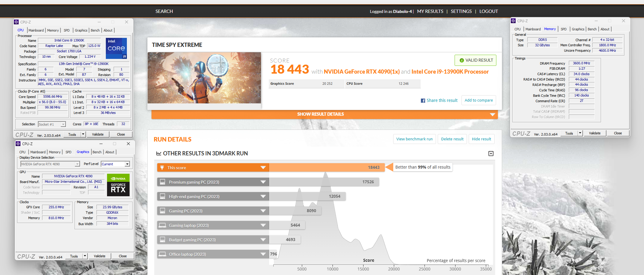Minimize the CPU-Z Graphics window
Image resolution: width=644 pixels, height=275 pixels.
[101, 144]
